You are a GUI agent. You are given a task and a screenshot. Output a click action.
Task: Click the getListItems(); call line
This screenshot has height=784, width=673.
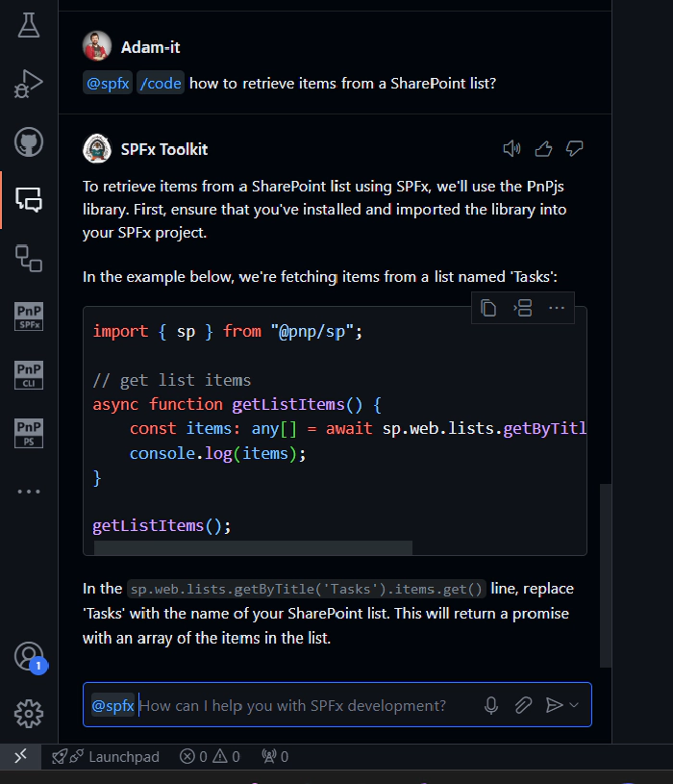pos(162,526)
